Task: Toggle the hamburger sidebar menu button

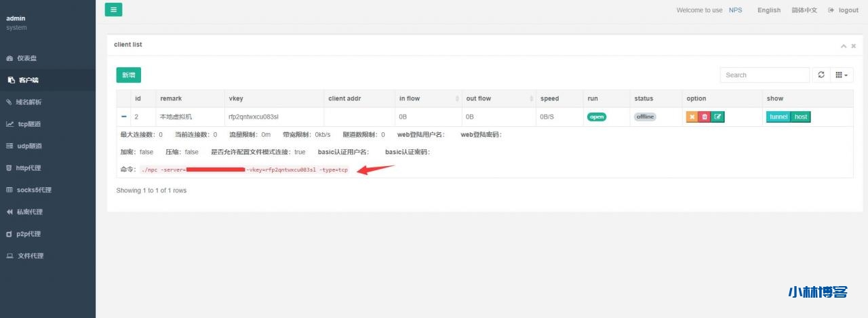Action: point(113,9)
